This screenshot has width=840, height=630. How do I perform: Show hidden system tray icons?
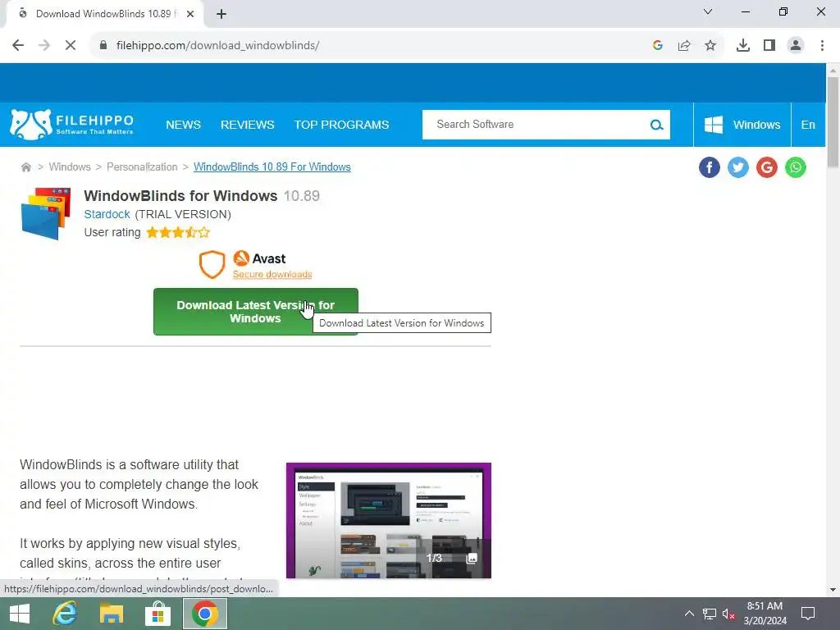click(x=689, y=614)
